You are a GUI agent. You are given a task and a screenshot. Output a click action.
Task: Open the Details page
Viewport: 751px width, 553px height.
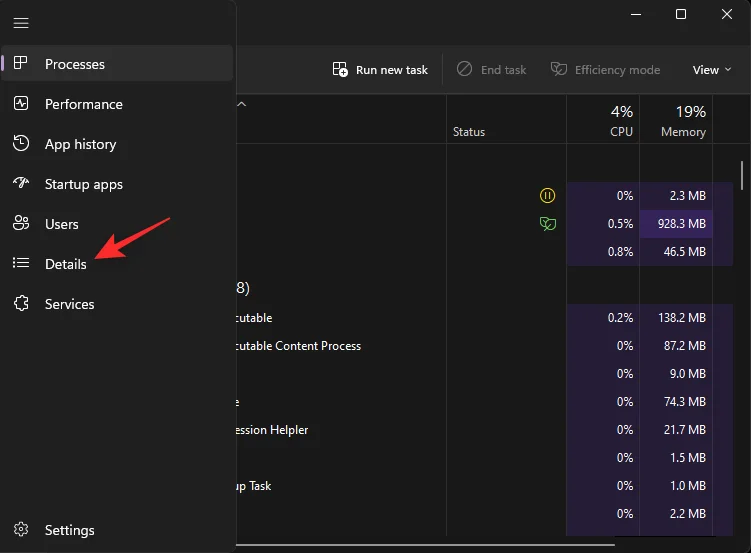point(65,264)
